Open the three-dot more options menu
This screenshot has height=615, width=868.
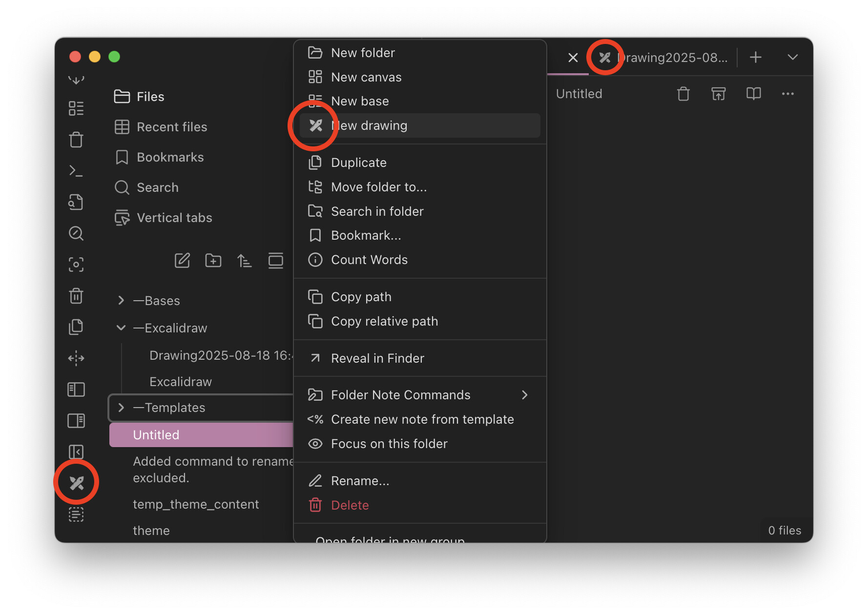[x=787, y=94]
